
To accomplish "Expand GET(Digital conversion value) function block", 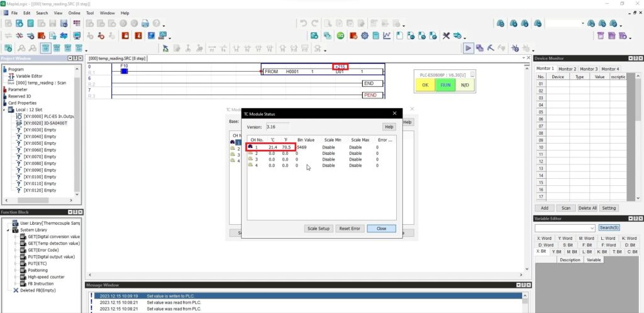I will pos(16,237).
